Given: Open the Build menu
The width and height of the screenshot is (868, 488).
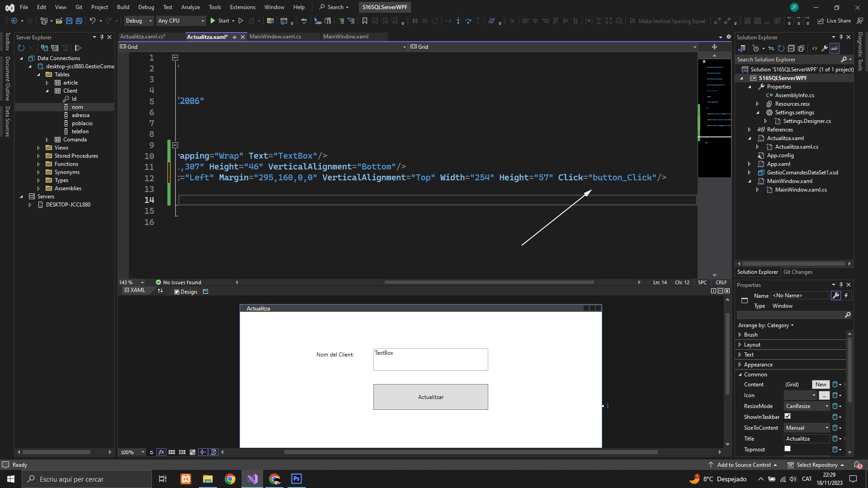Looking at the screenshot, I should point(123,7).
